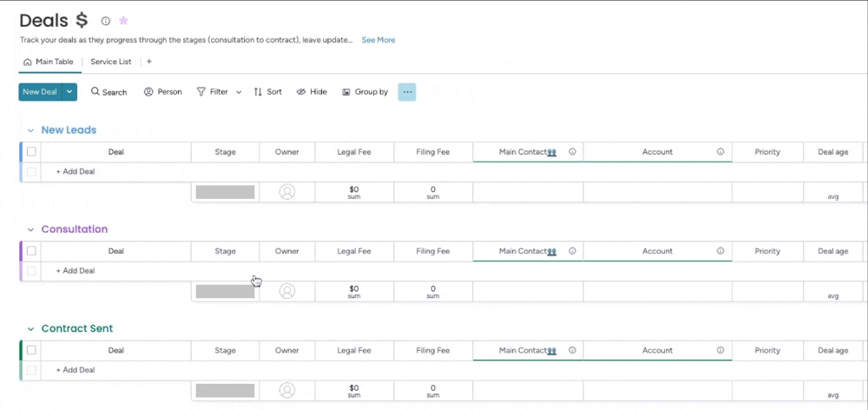The height and width of the screenshot is (410, 868).
Task: Select the Main Table tab
Action: [x=49, y=62]
